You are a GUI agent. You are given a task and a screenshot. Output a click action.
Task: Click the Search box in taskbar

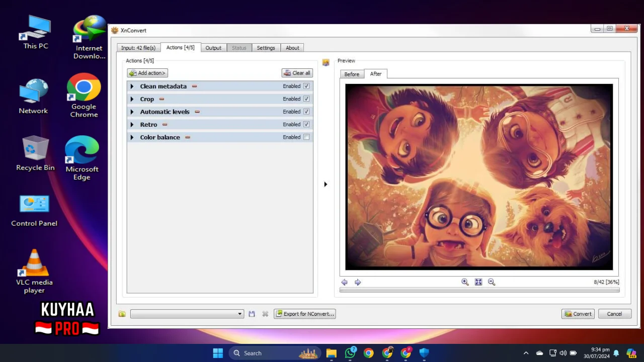(274, 353)
